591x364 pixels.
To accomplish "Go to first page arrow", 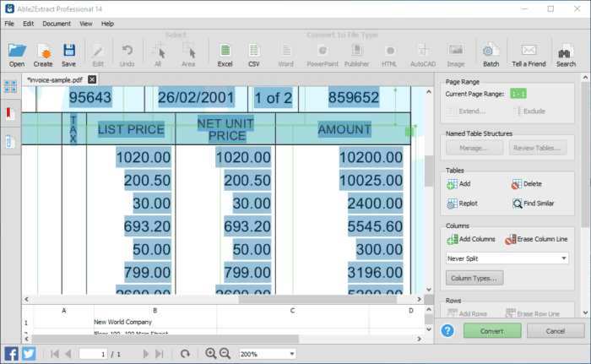I will tap(55, 354).
